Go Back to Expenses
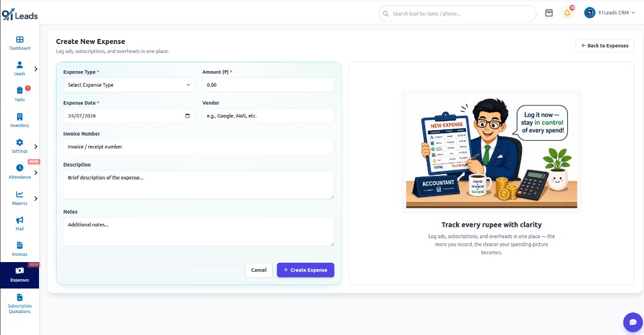 [604, 46]
